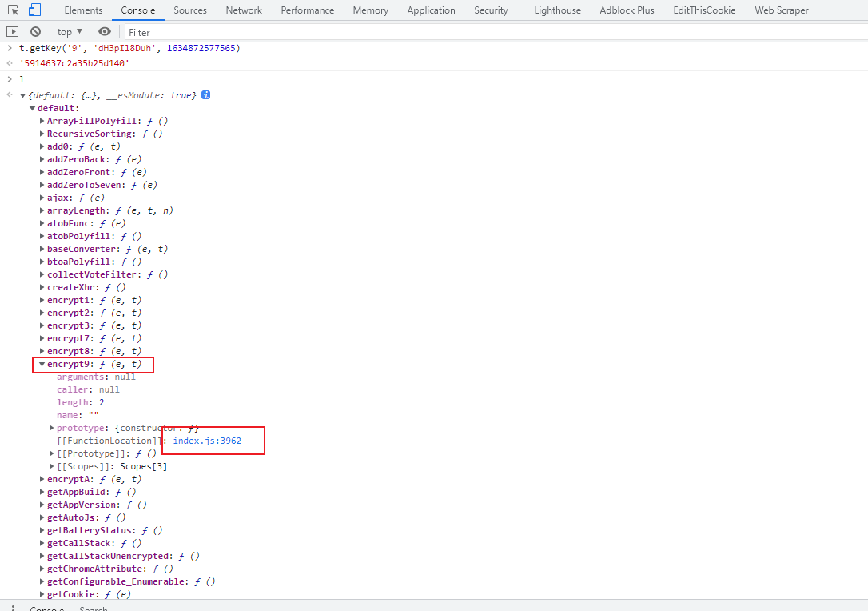Toggle the device toolbar icon
The image size is (868, 611).
[34, 10]
